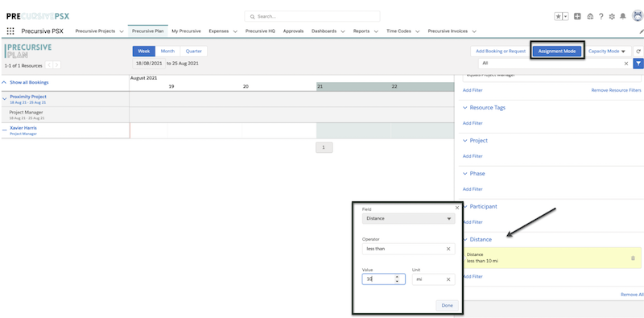The width and height of the screenshot is (644, 318).
Task: Click the global actions plus icon
Action: (577, 16)
